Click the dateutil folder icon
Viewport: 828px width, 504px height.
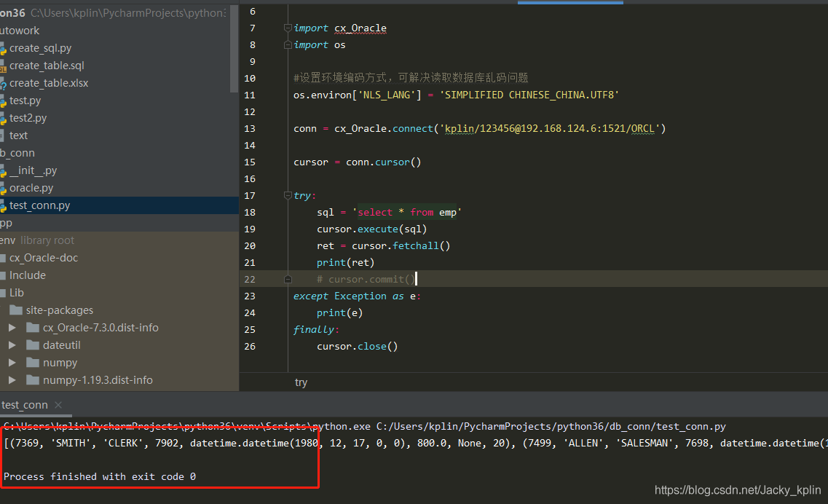coord(32,345)
